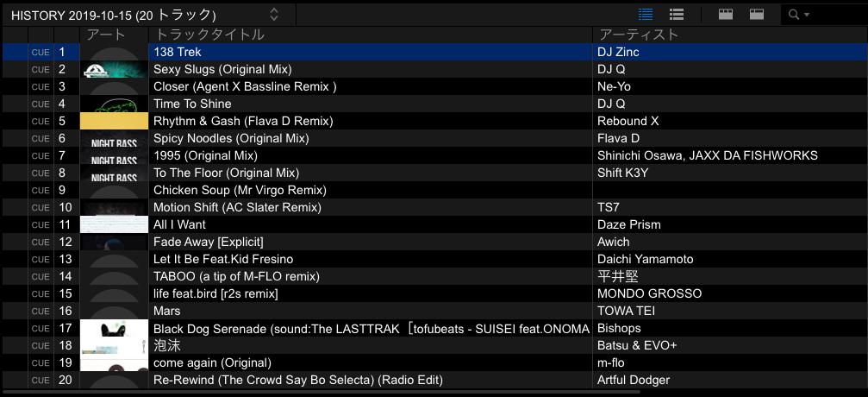Image resolution: width=868 pixels, height=397 pixels.
Task: Select Rhythm & Gash (Flava D Remix)
Action: tap(243, 121)
